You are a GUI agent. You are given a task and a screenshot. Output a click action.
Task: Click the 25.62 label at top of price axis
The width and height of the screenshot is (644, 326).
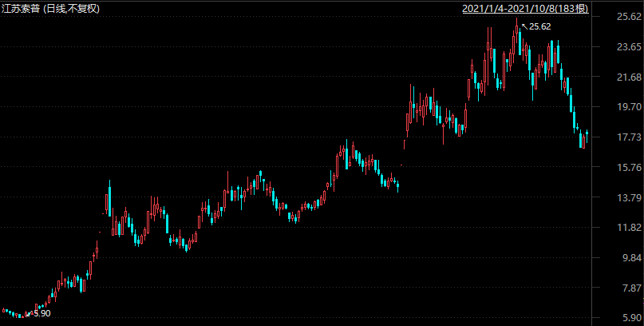(630, 17)
